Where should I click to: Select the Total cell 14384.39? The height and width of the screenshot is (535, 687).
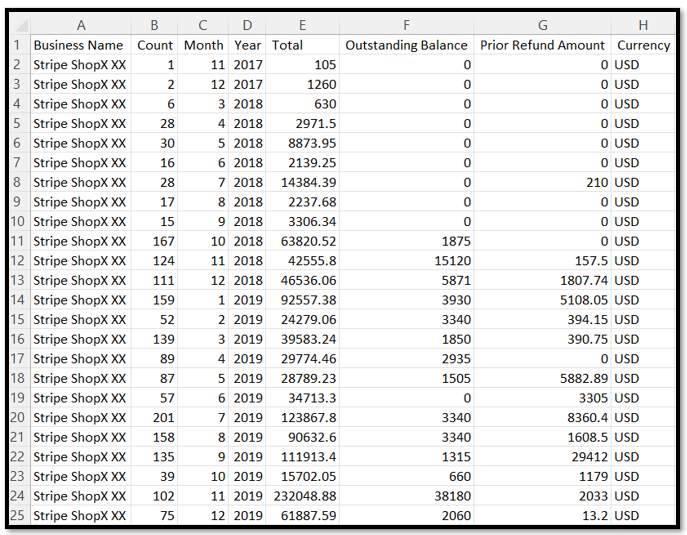click(x=302, y=182)
